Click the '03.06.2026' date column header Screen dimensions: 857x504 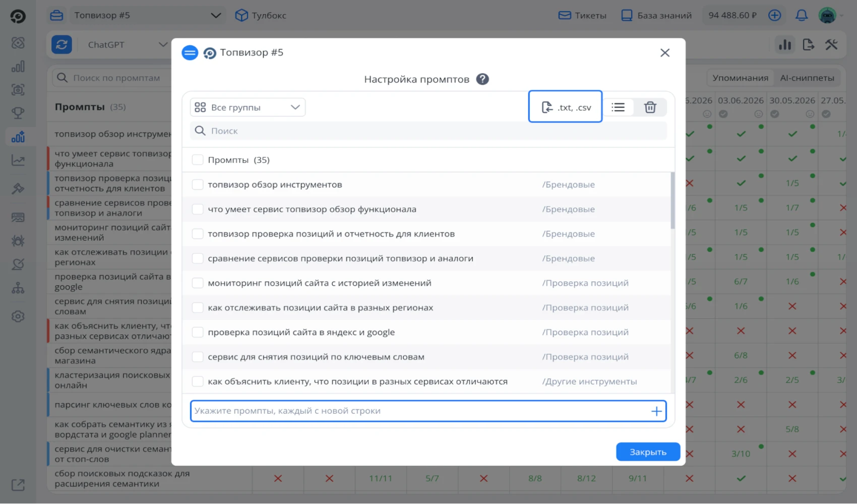(741, 100)
